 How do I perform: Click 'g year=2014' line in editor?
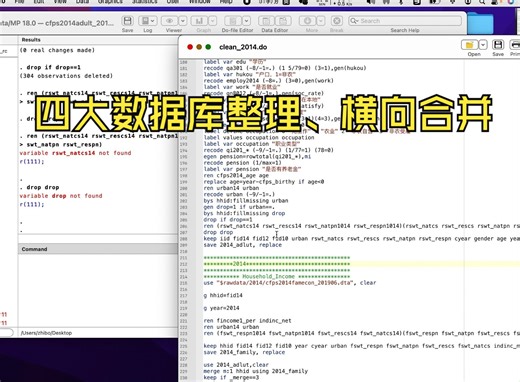pyautogui.click(x=221, y=308)
